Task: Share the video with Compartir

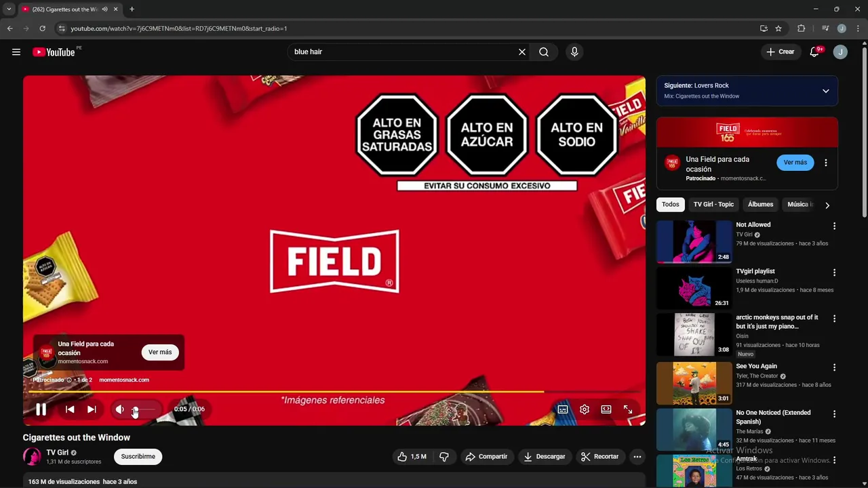Action: coord(486,457)
